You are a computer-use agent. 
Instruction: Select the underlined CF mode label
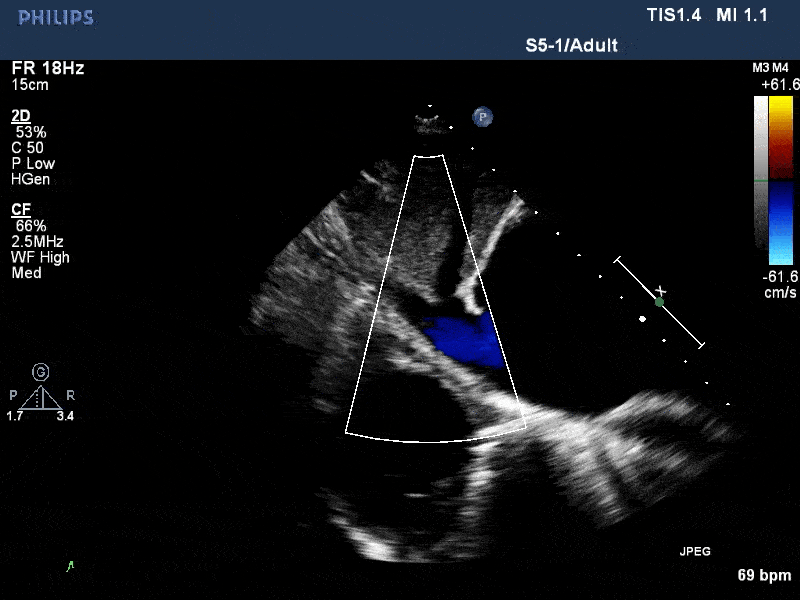click(20, 210)
